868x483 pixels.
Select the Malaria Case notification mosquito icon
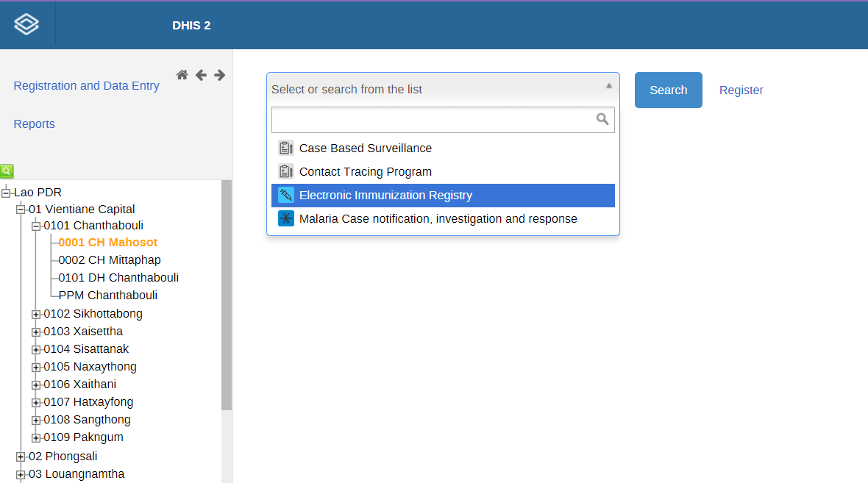tap(285, 218)
